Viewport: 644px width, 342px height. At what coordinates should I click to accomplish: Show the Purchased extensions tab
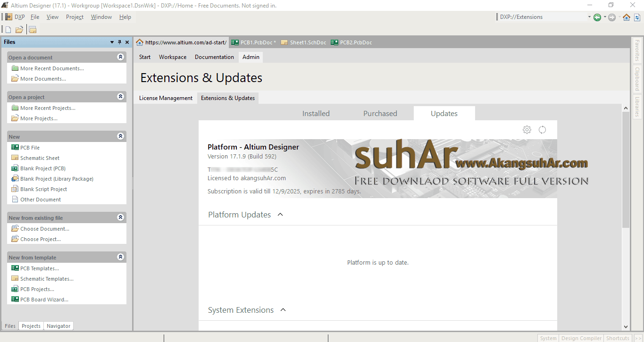(380, 113)
